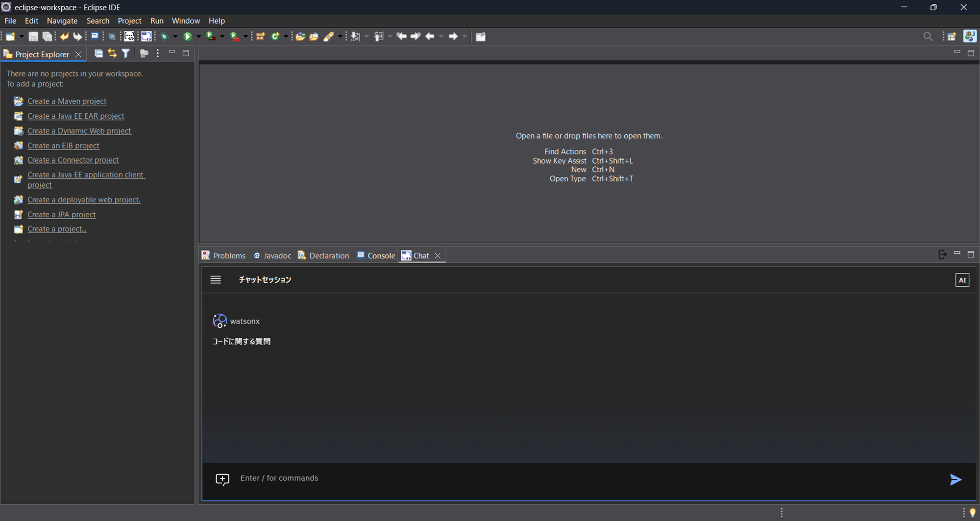Expand the Run button dropdown arrow
This screenshot has width=980, height=521.
click(x=198, y=36)
